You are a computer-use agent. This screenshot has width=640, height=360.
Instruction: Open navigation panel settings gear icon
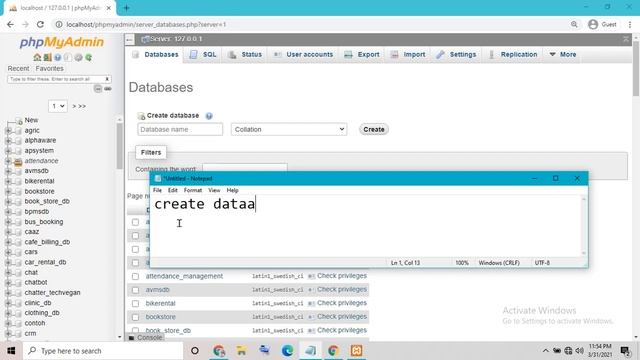(78, 58)
